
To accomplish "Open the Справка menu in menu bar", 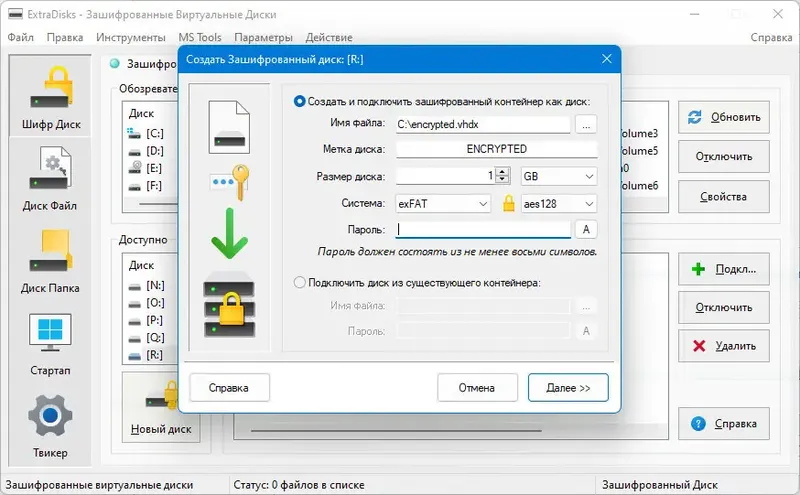I will pos(771,37).
